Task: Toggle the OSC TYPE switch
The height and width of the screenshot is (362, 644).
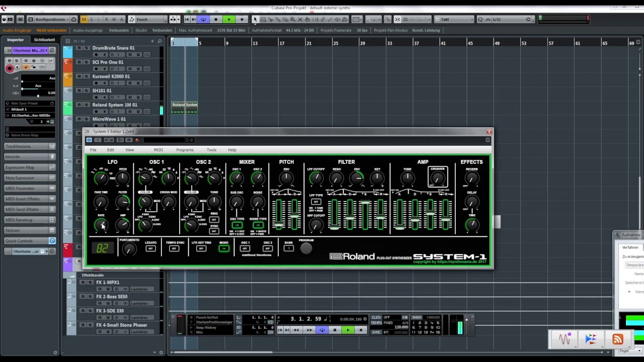Action: point(237,225)
